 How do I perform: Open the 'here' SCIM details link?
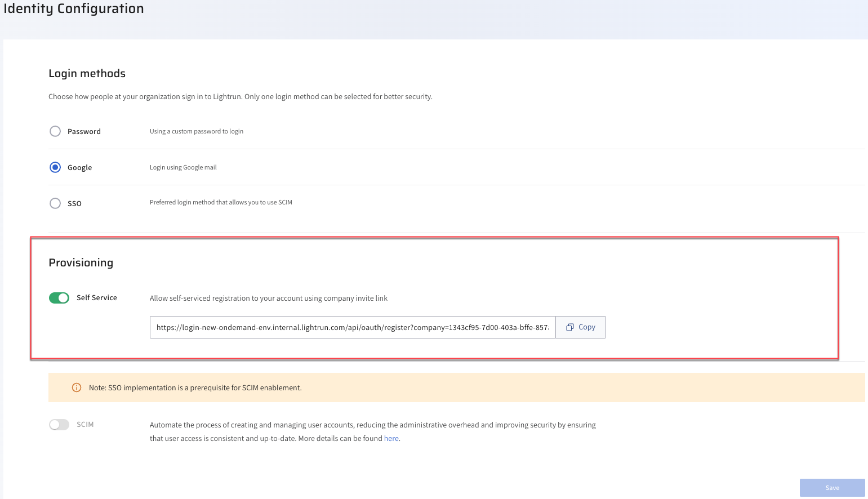pos(391,439)
